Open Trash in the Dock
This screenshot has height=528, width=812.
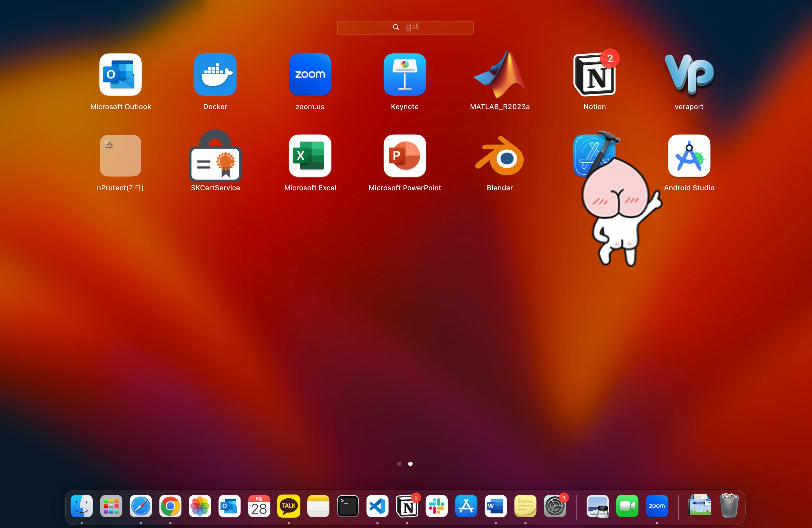click(729, 506)
